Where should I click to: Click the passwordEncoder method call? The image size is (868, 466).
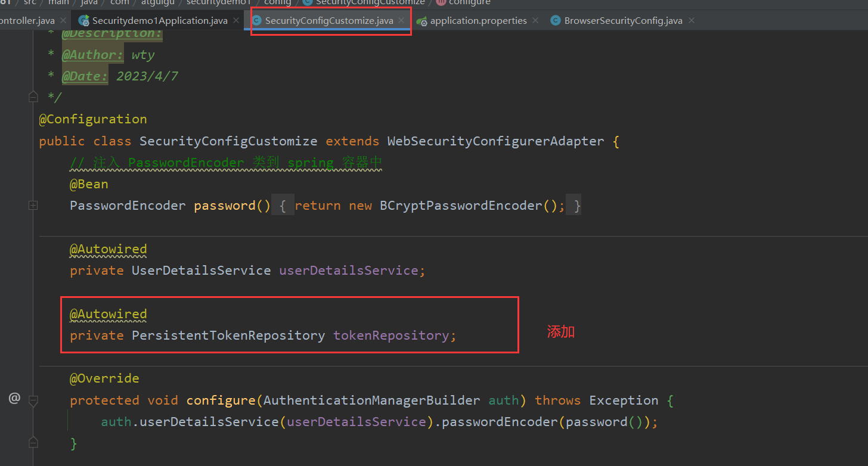(x=500, y=422)
